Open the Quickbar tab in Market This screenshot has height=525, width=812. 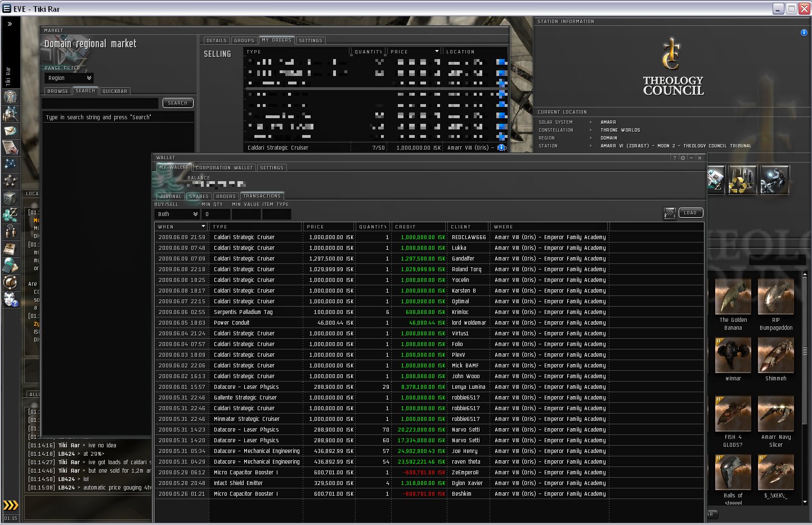tap(115, 91)
